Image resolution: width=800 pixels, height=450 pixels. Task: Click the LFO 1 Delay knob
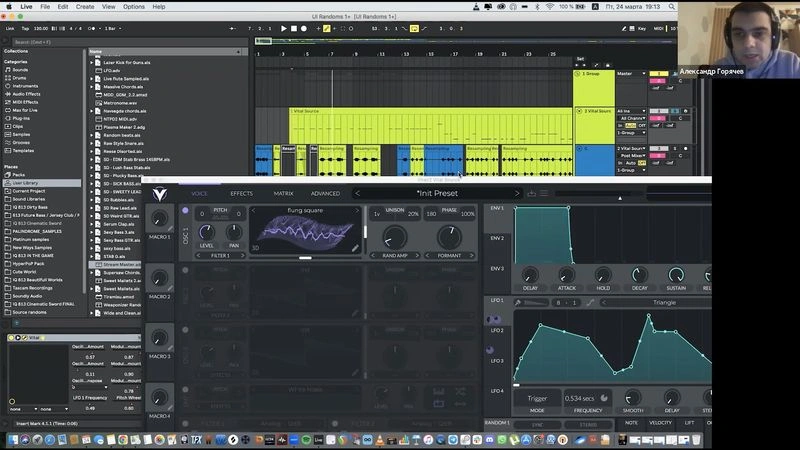pyautogui.click(x=671, y=397)
